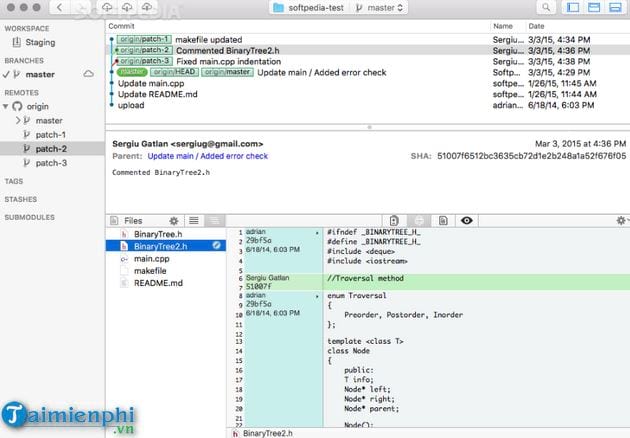630x438 pixels.
Task: Switch files panel to list view icon
Action: pyautogui.click(x=194, y=220)
